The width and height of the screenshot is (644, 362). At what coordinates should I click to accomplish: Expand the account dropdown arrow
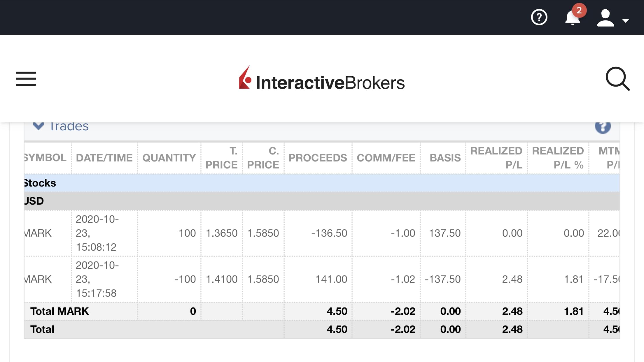pos(625,21)
